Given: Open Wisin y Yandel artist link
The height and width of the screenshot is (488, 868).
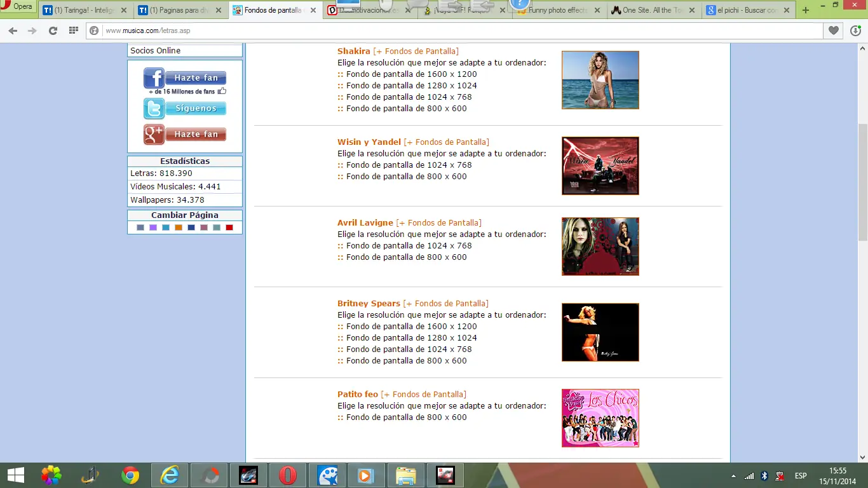Looking at the screenshot, I should click(369, 142).
